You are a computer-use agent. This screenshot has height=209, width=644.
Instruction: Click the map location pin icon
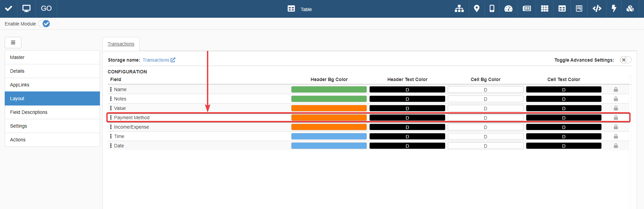pos(476,9)
